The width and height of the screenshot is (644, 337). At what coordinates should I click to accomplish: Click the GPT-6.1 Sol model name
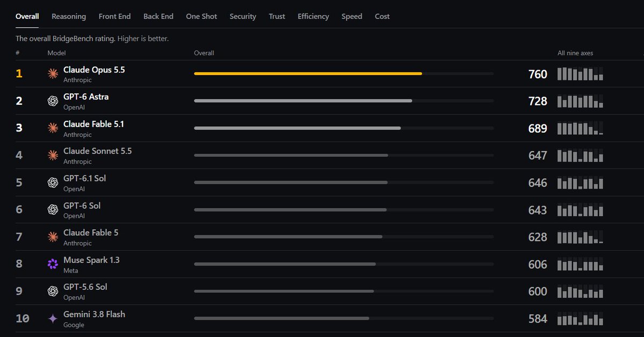[x=85, y=178]
